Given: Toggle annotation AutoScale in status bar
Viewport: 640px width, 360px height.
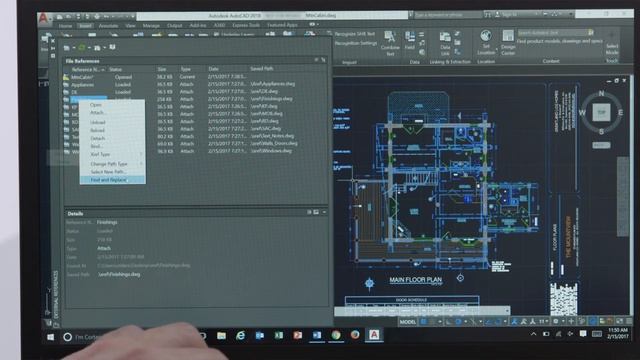Looking at the screenshot, I should pos(524,322).
